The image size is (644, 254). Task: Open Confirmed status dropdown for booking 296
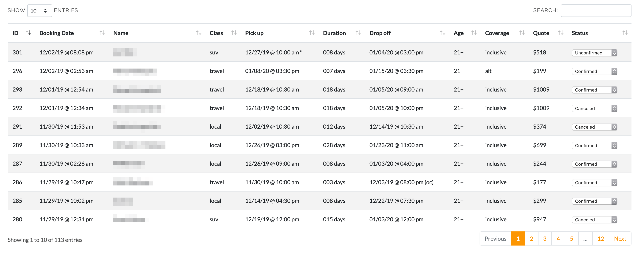click(594, 71)
